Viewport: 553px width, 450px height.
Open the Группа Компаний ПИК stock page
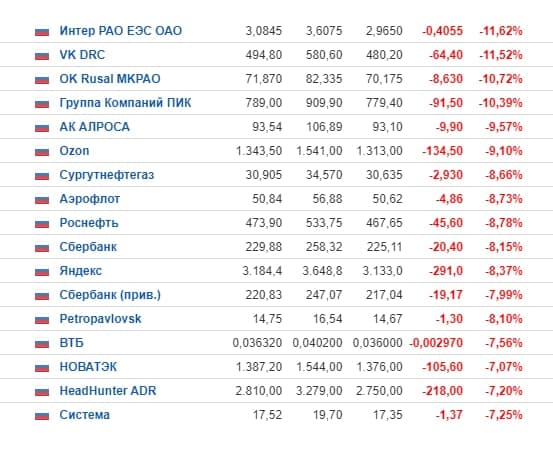(x=125, y=103)
